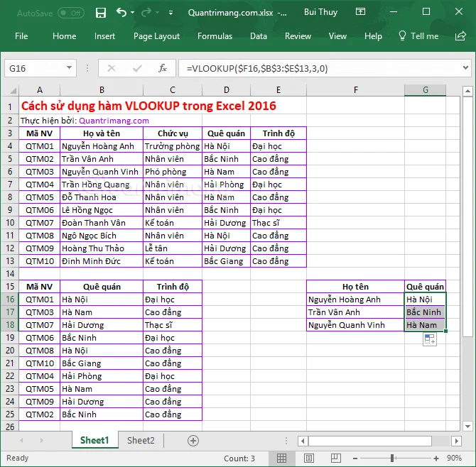Click next sheet navigation arrow

(42, 440)
